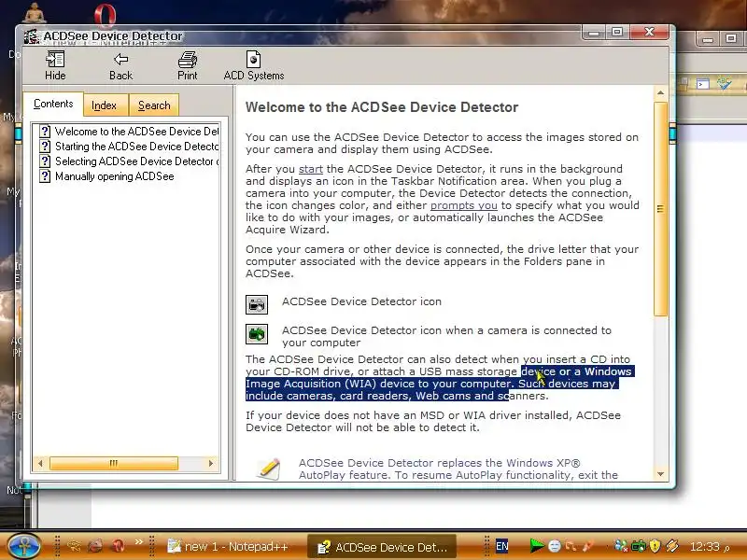Click the smiley face tray icon
This screenshot has height=560, width=747.
coord(554,546)
